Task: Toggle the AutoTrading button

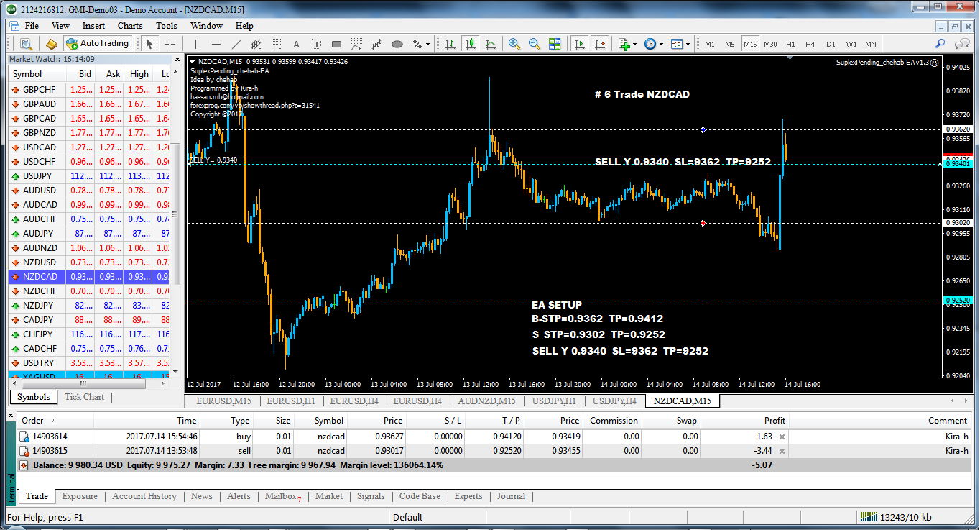Action: pyautogui.click(x=97, y=43)
